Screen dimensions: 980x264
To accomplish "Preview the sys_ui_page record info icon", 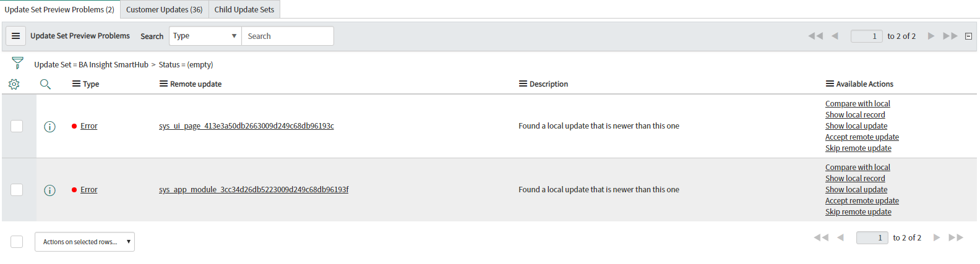I will 50,127.
